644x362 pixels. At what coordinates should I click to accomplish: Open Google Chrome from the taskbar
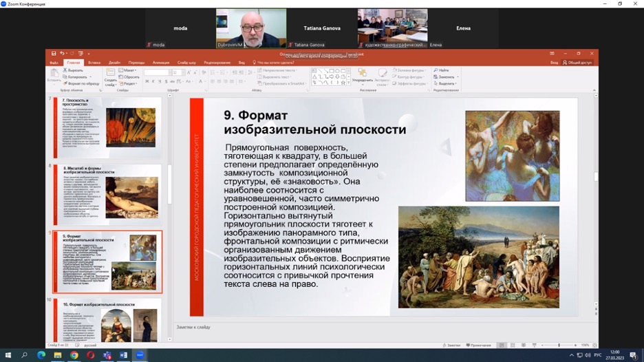[x=74, y=355]
